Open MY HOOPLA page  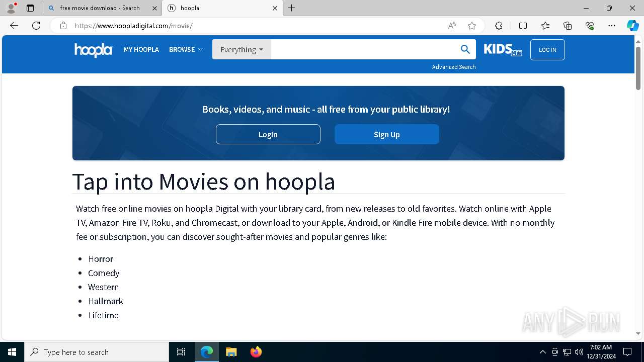click(141, 50)
